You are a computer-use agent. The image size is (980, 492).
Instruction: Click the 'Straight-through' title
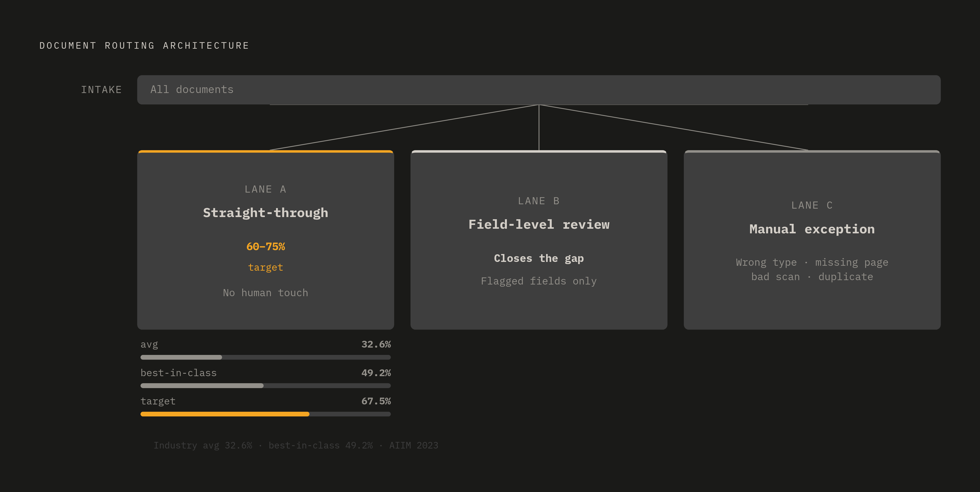pos(265,212)
